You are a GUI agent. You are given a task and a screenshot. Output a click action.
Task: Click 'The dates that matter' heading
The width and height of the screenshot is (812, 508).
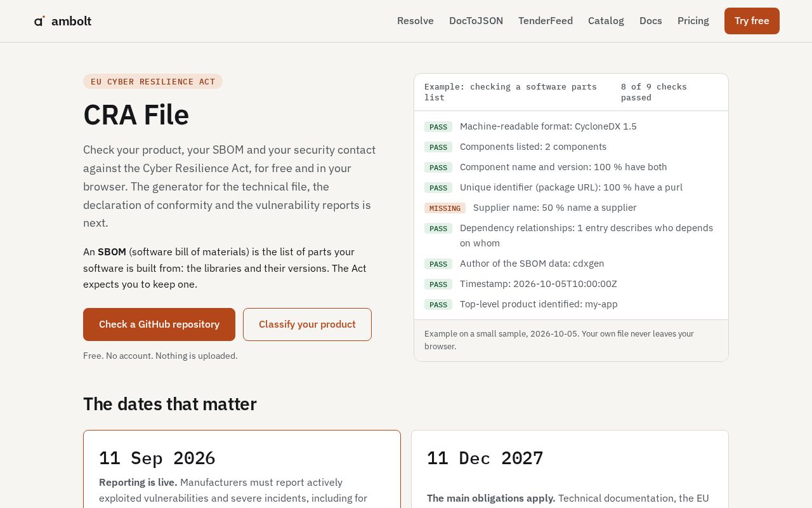(170, 404)
